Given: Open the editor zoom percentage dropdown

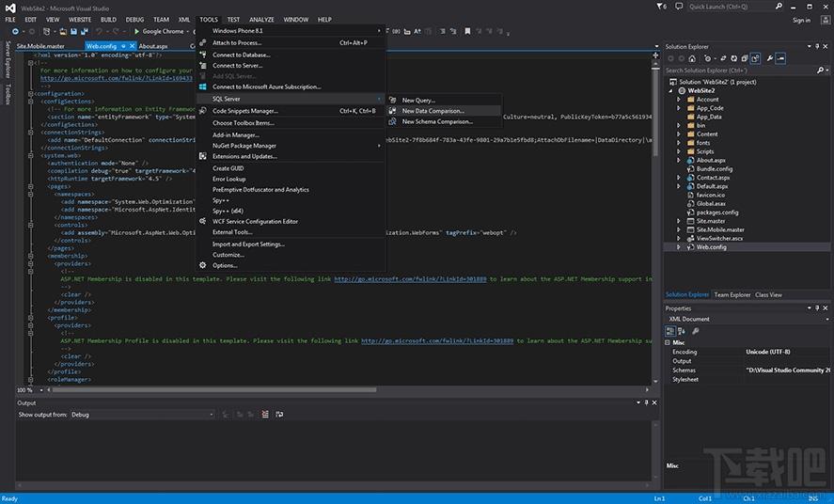Looking at the screenshot, I should coord(41,390).
